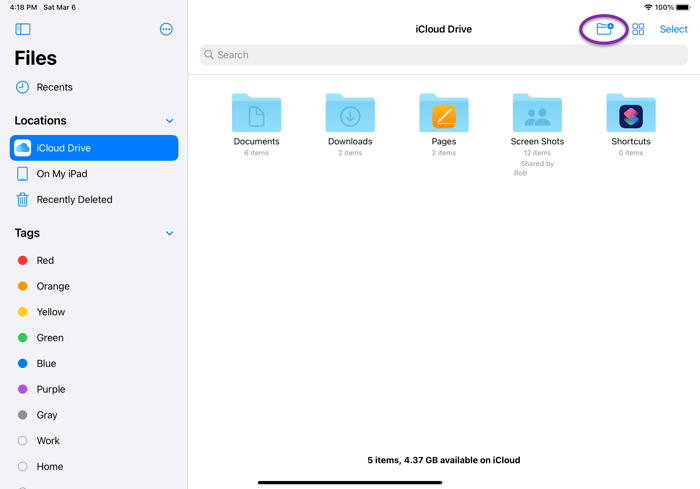Tap the Search field
This screenshot has height=489, width=700.
[x=443, y=55]
